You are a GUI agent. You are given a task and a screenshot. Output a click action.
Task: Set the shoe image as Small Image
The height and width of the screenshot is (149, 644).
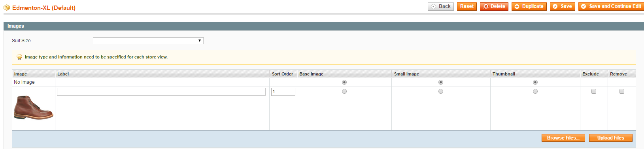[441, 91]
